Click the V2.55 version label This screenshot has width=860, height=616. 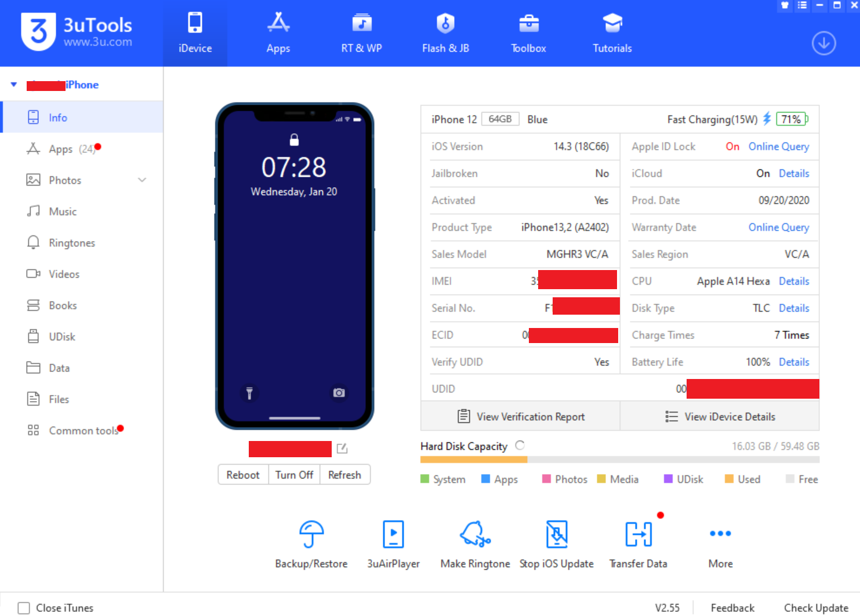coord(667,608)
